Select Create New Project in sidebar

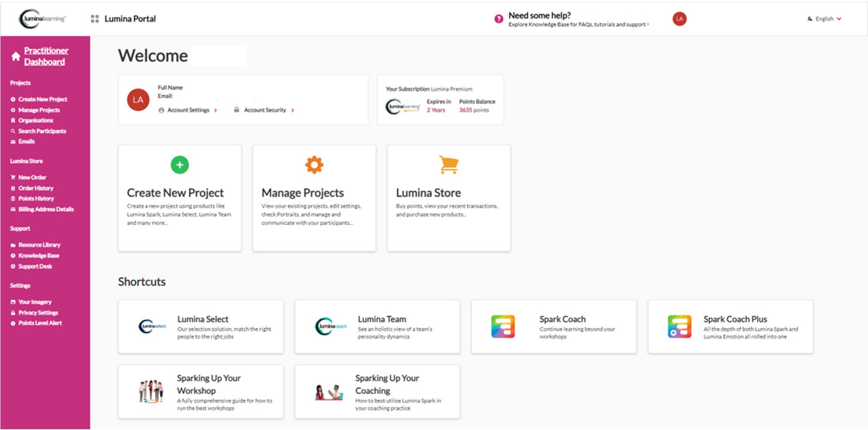pyautogui.click(x=42, y=99)
